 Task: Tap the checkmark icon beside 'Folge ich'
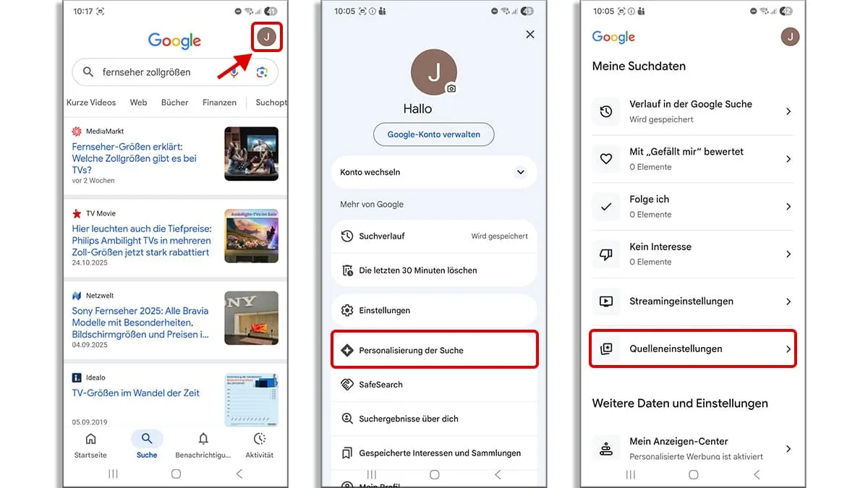coord(606,207)
